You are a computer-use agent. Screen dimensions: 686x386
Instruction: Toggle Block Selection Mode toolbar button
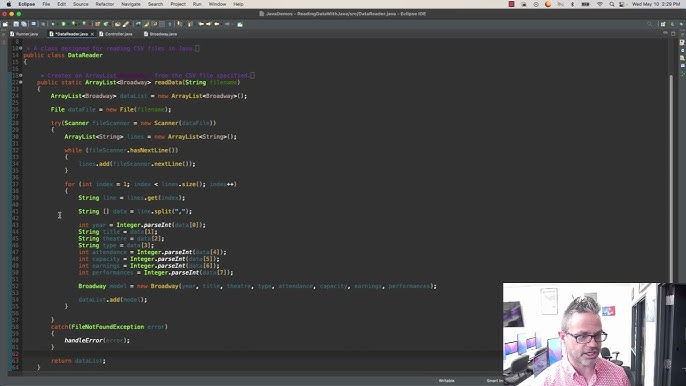(x=162, y=24)
